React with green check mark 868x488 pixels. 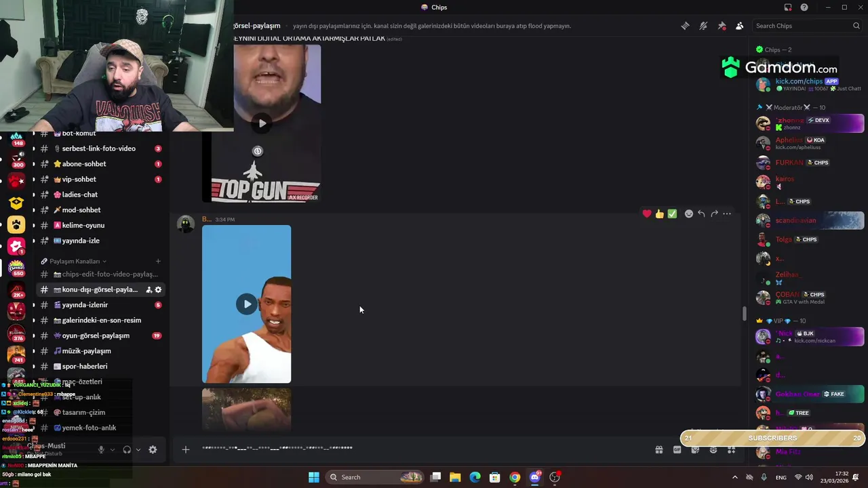click(672, 213)
